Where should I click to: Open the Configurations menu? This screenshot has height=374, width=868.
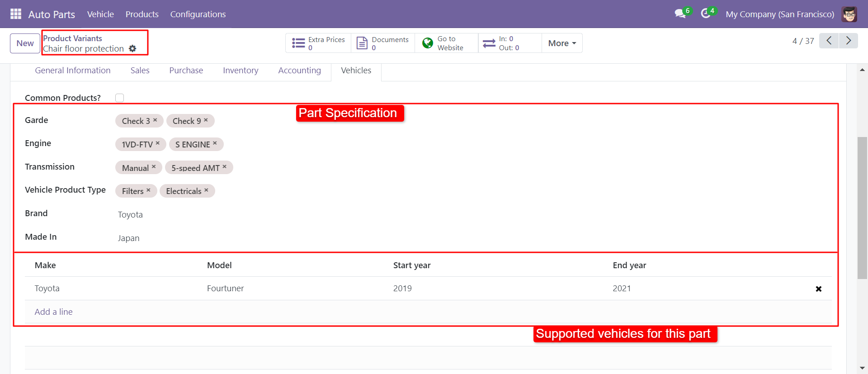pos(198,14)
